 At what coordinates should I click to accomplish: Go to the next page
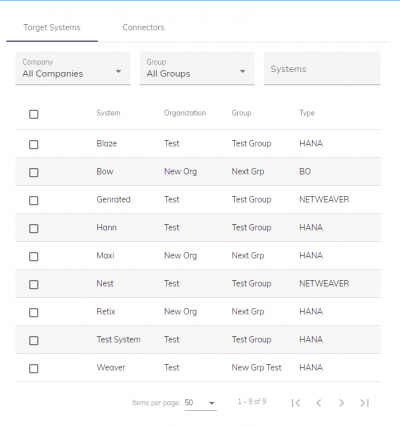(x=341, y=403)
